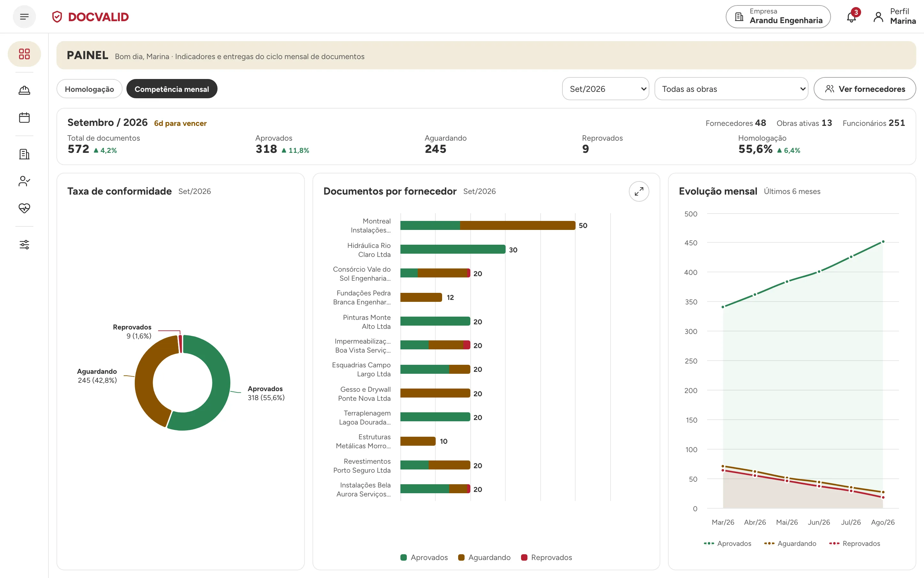Click the Pinturas Monte Alto Ltda label
924x578 pixels.
(x=366, y=322)
